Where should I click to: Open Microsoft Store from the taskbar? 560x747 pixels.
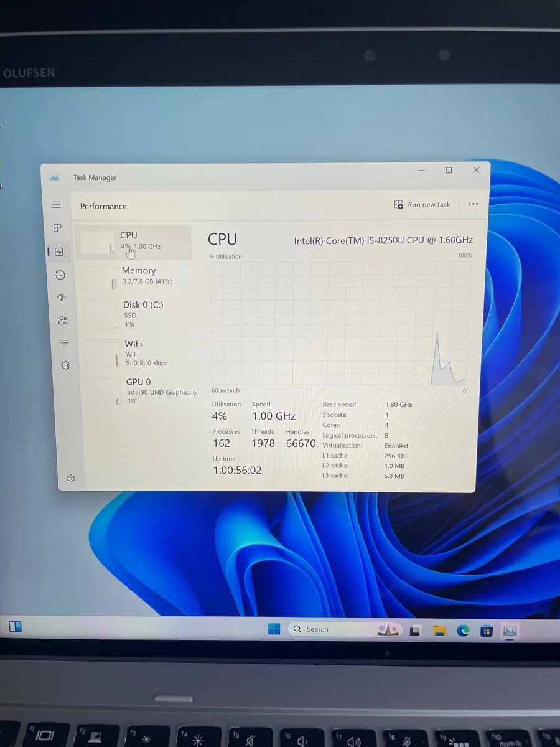coord(487,631)
